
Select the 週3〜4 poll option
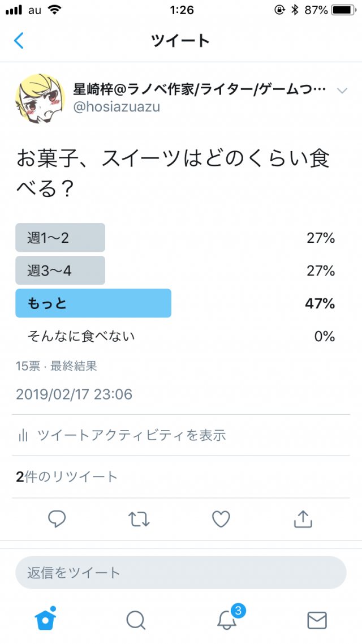tap(61, 271)
